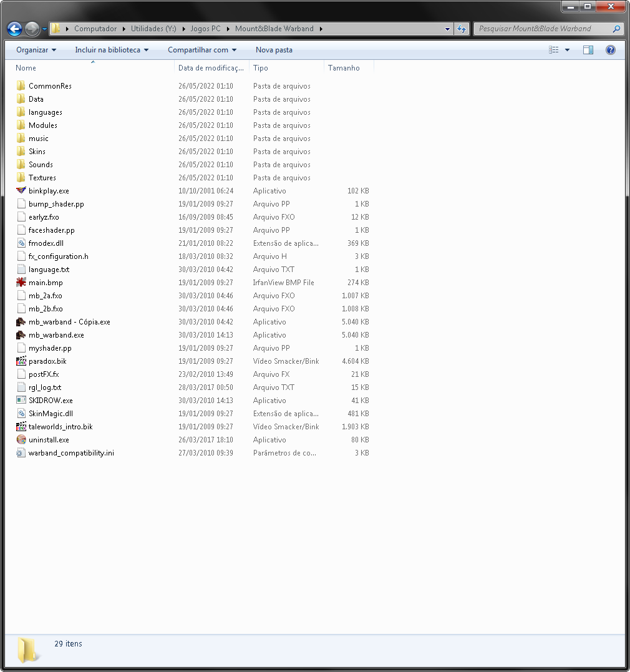Expand the view options dropdown arrow

(x=568, y=50)
